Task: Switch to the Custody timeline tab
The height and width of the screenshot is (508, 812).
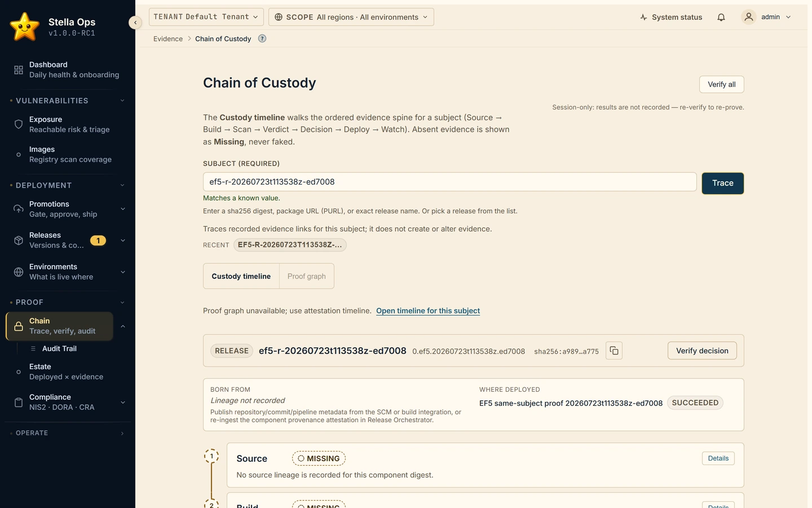Action: 241,276
